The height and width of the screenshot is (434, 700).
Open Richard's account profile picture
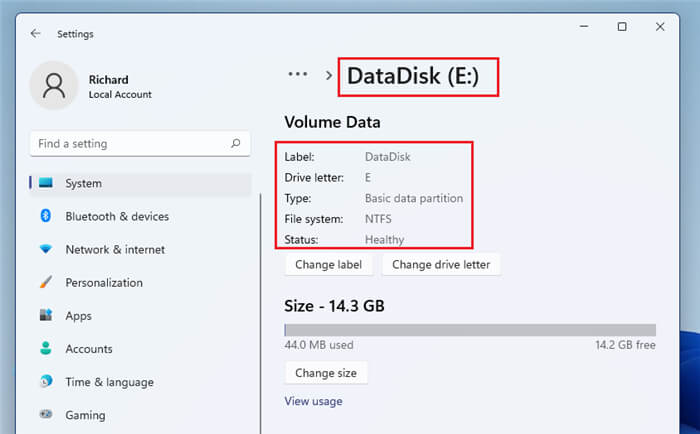54,86
